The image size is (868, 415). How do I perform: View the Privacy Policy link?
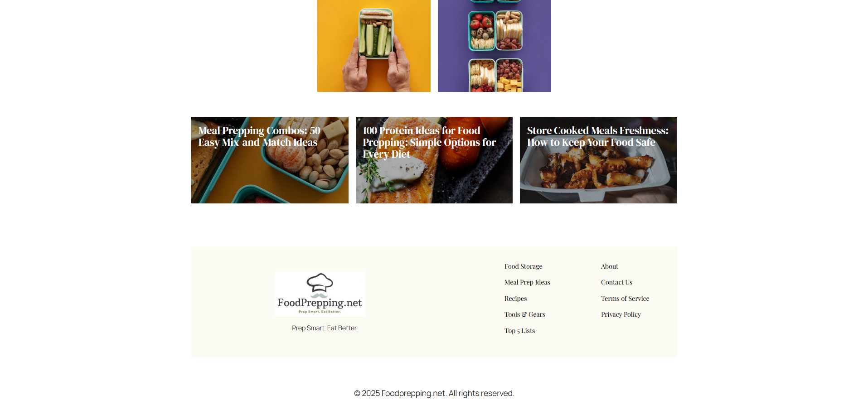(621, 314)
